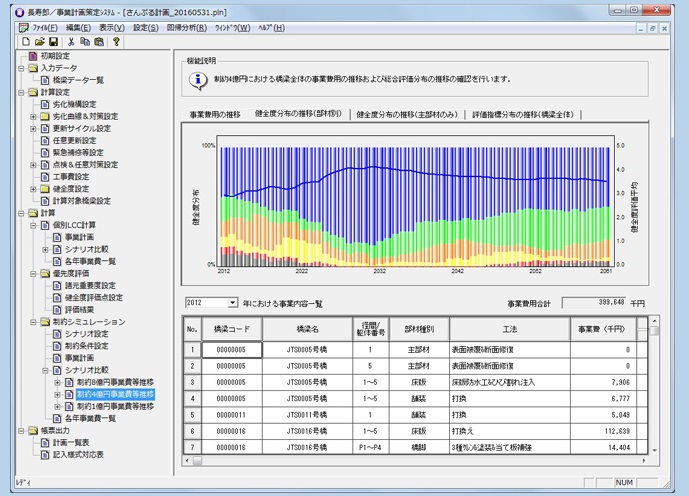Click cell 00000011 in row 5
This screenshot has height=496, width=689.
232,415
